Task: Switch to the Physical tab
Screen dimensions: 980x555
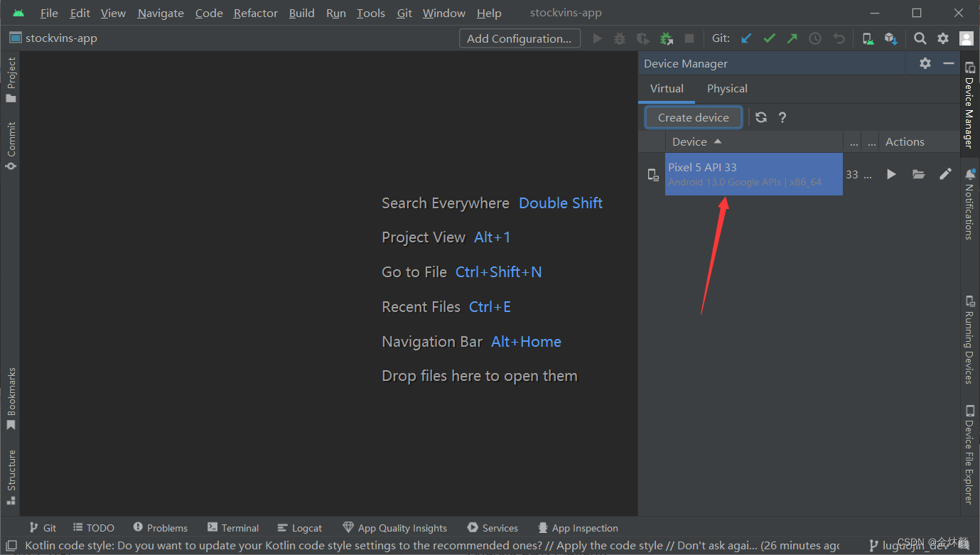Action: [x=727, y=89]
